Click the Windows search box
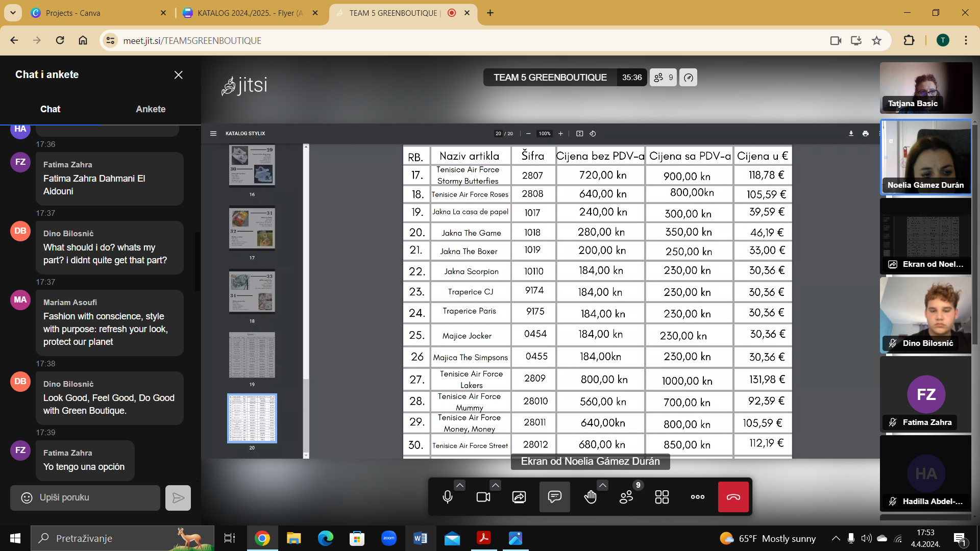 [122, 538]
